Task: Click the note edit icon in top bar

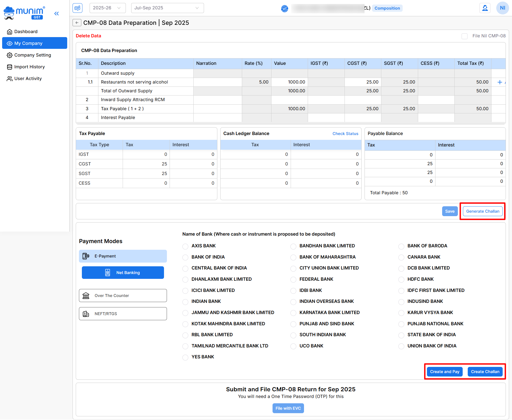Action: click(77, 8)
